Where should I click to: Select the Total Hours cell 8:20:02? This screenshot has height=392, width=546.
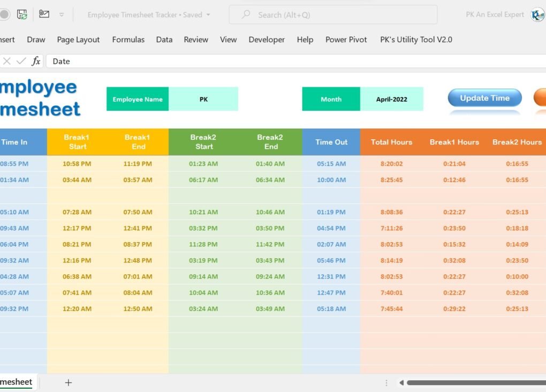point(391,163)
